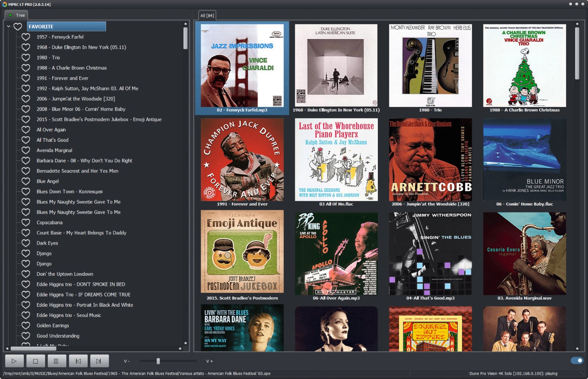This screenshot has height=379, width=588.
Task: Click heart icon for 1991 - Forever and Ever
Action: [26, 78]
